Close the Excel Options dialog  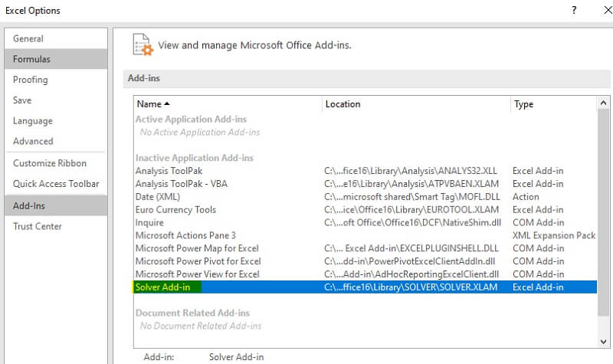tap(608, 10)
